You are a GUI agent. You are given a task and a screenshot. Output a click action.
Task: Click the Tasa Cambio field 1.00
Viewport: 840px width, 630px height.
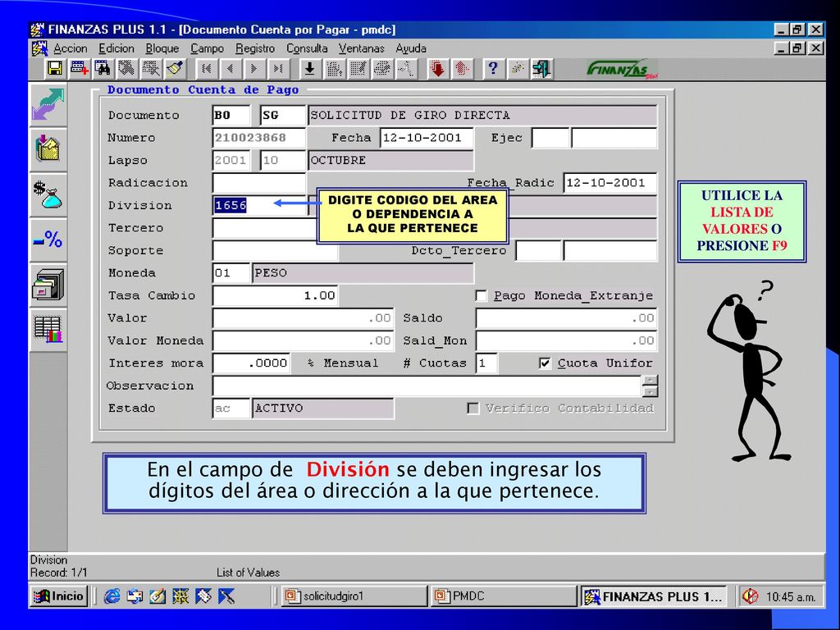coord(276,295)
